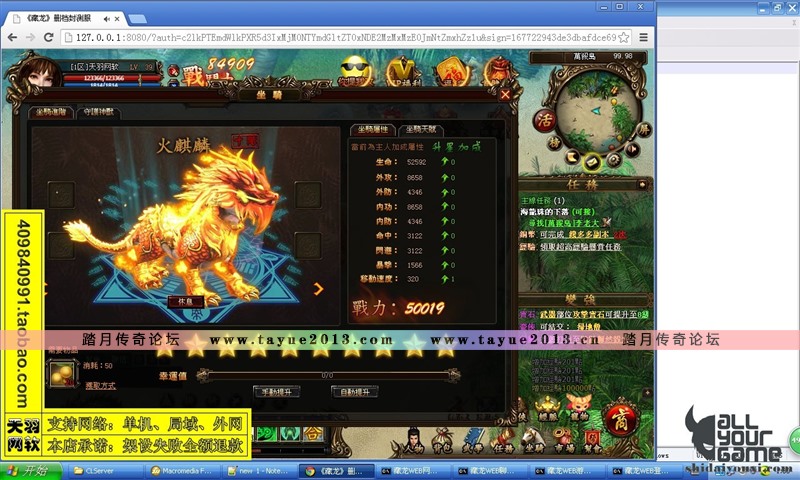Click the 手動提升 manual upgrade button

pos(276,392)
